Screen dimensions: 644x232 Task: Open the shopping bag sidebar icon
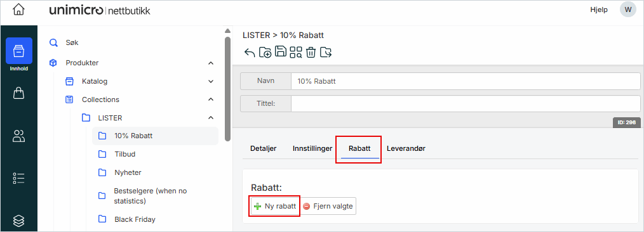19,93
